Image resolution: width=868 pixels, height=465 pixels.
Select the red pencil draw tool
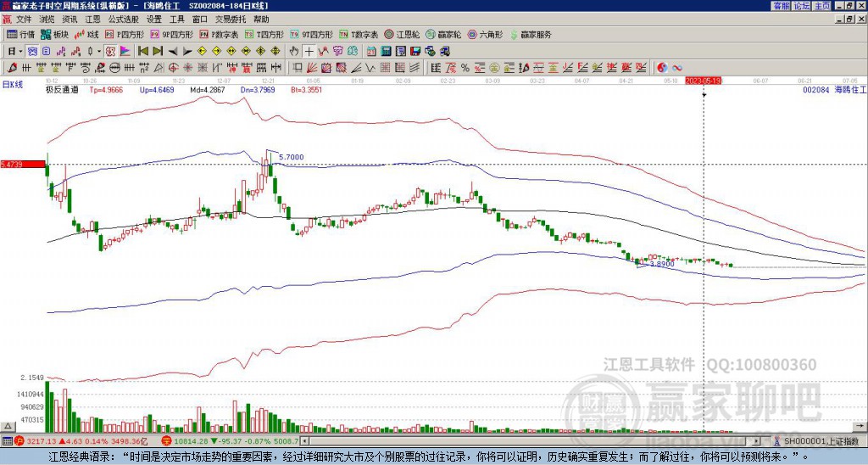click(x=12, y=68)
